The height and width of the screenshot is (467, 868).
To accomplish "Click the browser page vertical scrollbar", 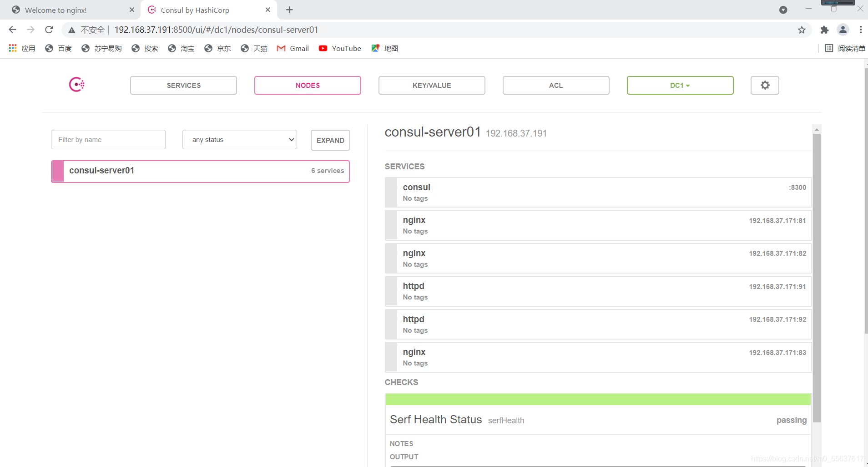I will [866, 200].
